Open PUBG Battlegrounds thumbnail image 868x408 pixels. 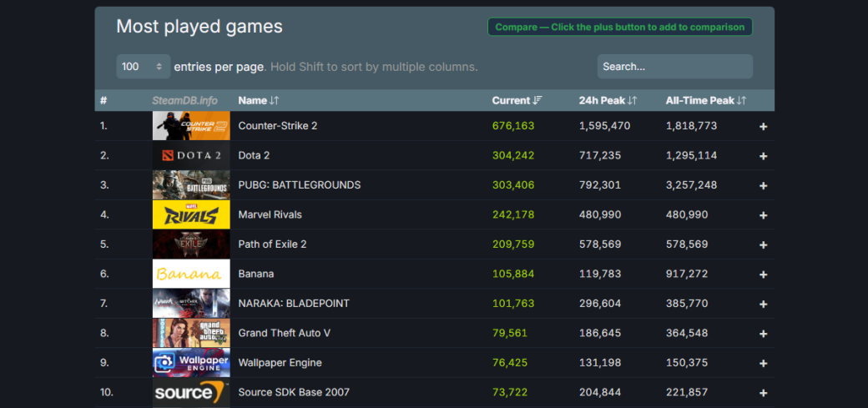[x=191, y=185]
